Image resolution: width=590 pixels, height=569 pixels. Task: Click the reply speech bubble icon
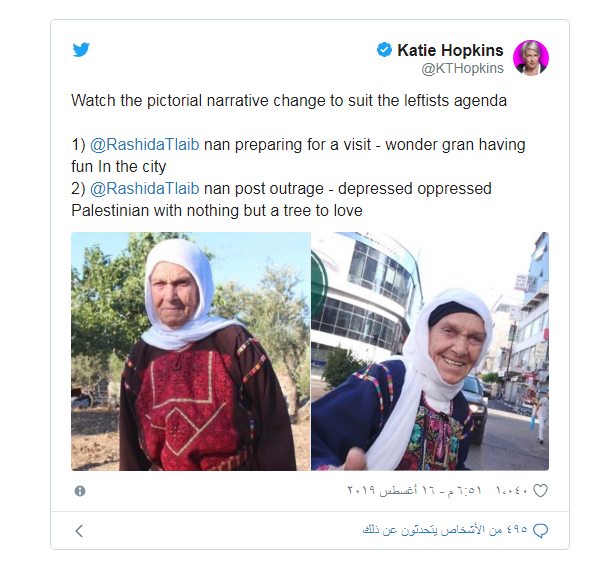point(540,531)
